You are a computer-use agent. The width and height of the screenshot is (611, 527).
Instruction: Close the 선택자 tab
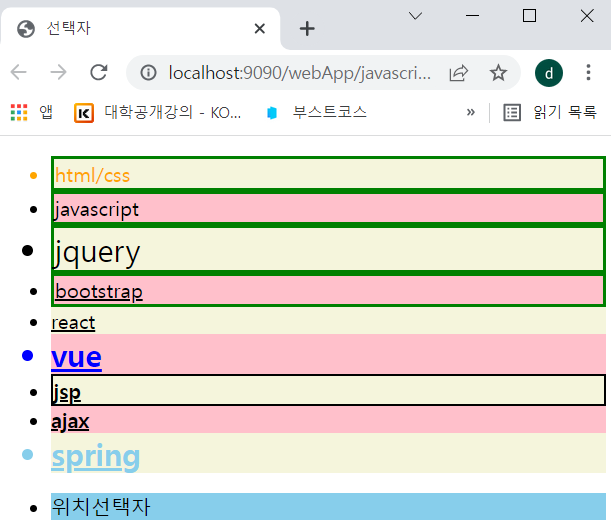pyautogui.click(x=260, y=28)
